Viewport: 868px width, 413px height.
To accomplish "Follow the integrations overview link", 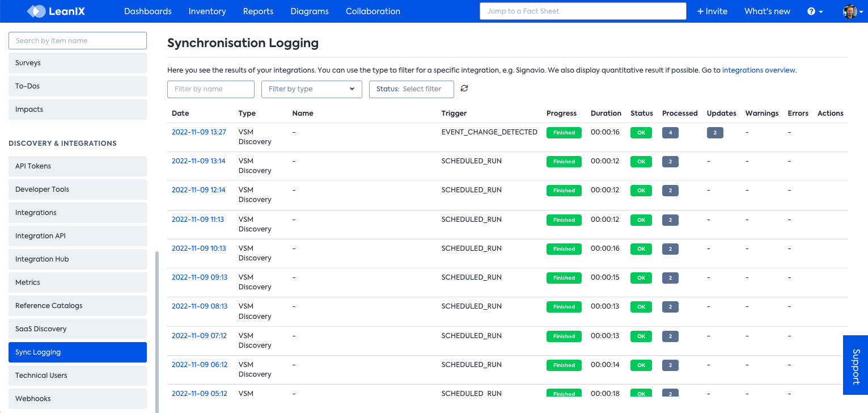I will [759, 70].
